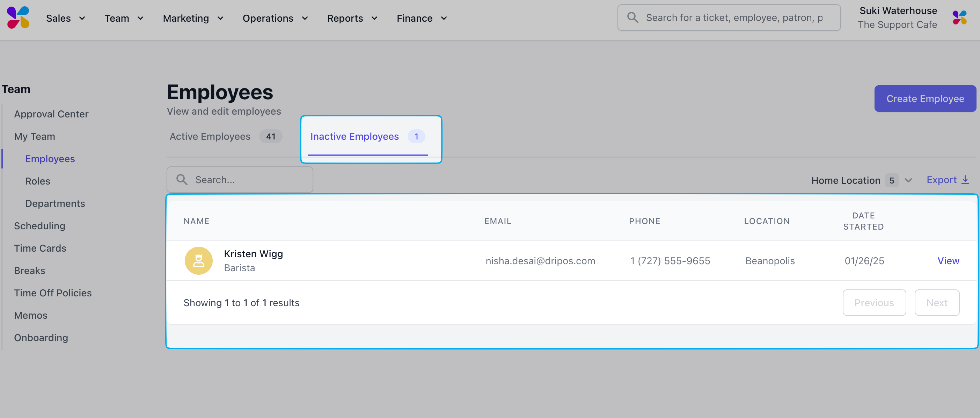
Task: Click the Next pagination button
Action: [937, 303]
